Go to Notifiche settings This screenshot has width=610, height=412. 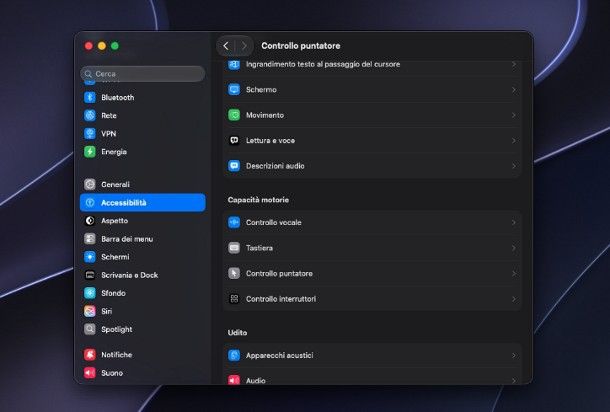click(x=143, y=355)
